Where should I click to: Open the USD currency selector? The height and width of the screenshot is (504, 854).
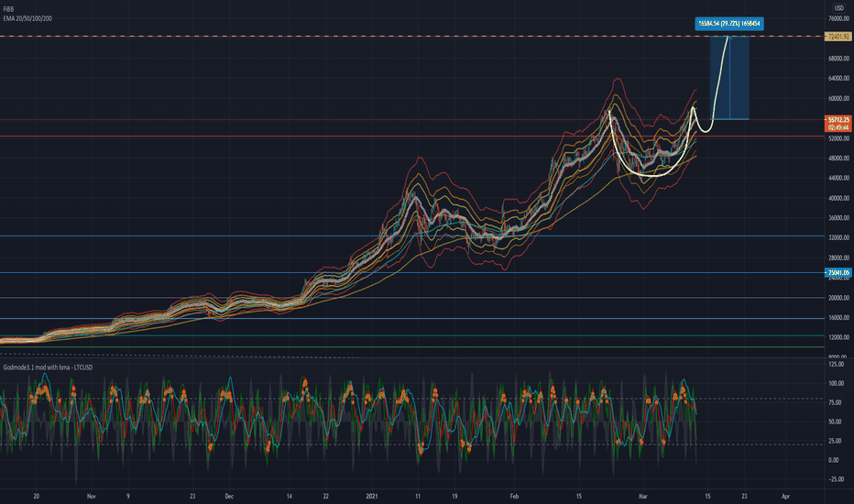(838, 7)
